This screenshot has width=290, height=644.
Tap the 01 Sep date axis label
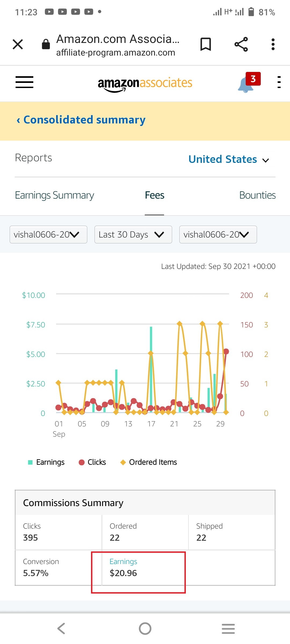click(x=59, y=429)
